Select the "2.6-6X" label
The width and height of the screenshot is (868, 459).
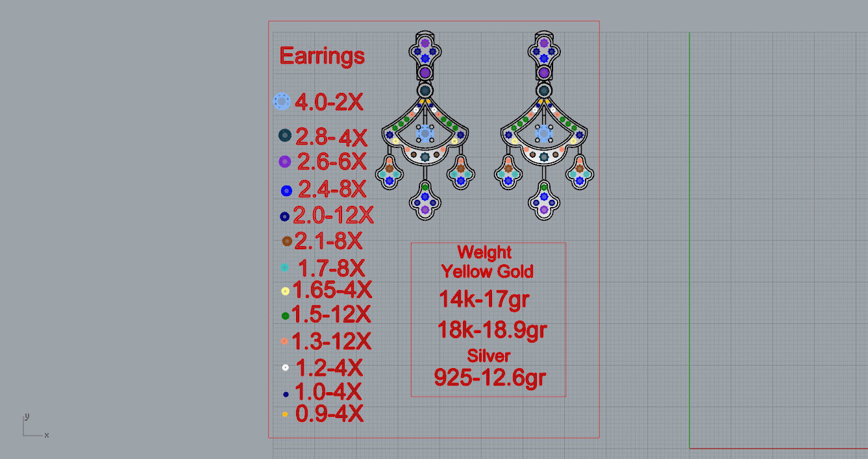[x=332, y=161]
